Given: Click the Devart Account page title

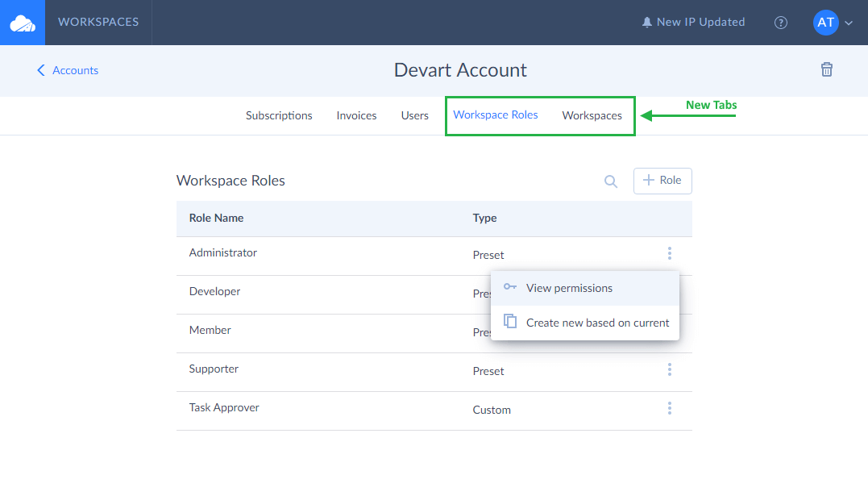Looking at the screenshot, I should point(460,70).
